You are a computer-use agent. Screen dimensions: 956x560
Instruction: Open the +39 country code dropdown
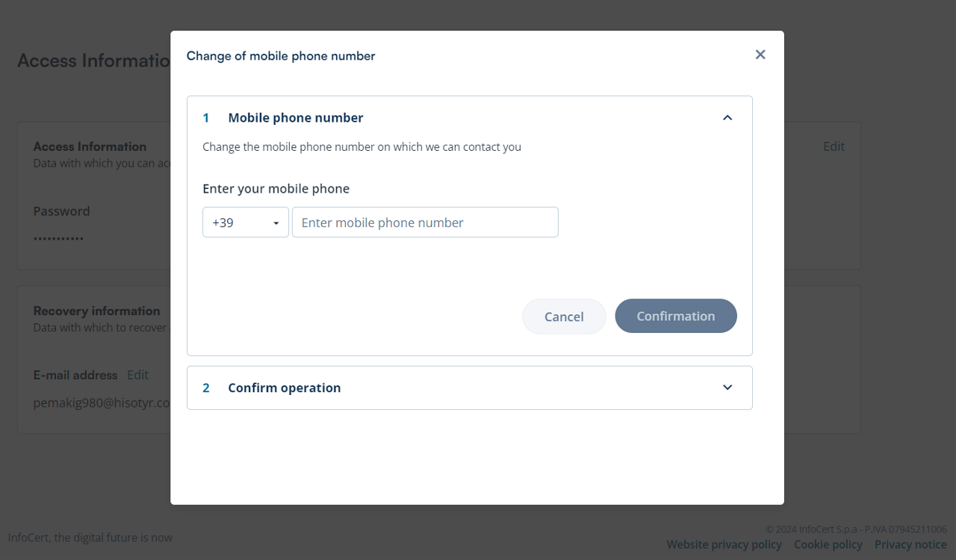click(x=246, y=223)
